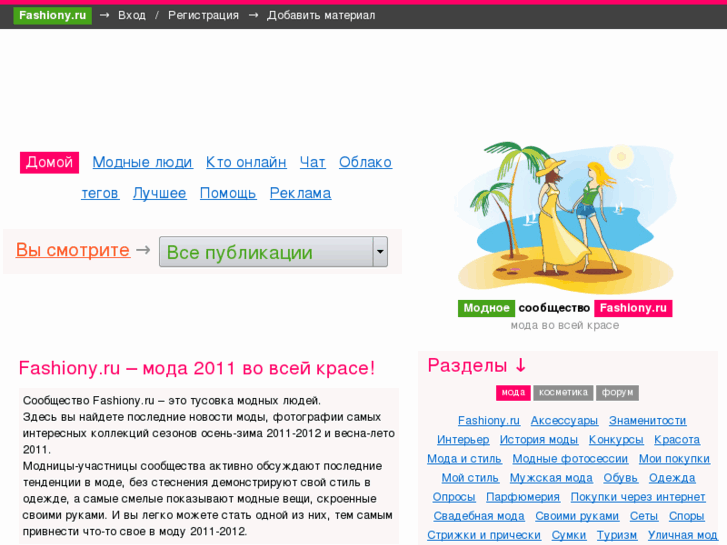Switch to the форум tab
The width and height of the screenshot is (727, 545).
[617, 392]
